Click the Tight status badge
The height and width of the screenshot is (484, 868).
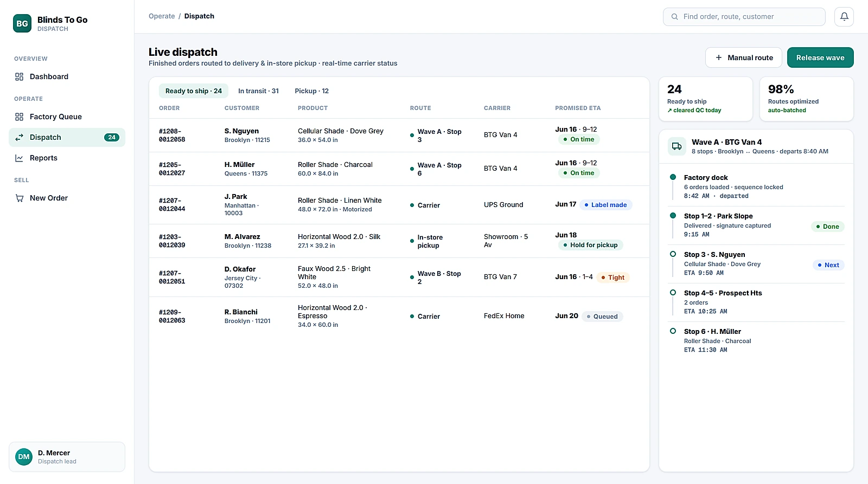[x=612, y=278]
